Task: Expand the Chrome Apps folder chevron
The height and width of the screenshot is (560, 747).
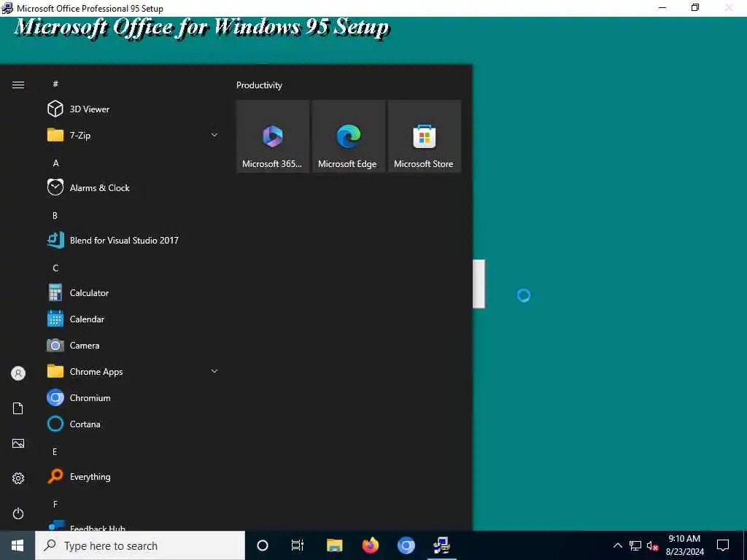Action: click(x=214, y=371)
